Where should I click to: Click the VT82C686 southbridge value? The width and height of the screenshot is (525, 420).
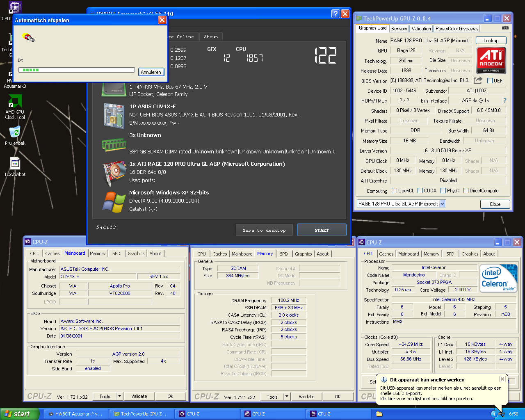point(120,293)
